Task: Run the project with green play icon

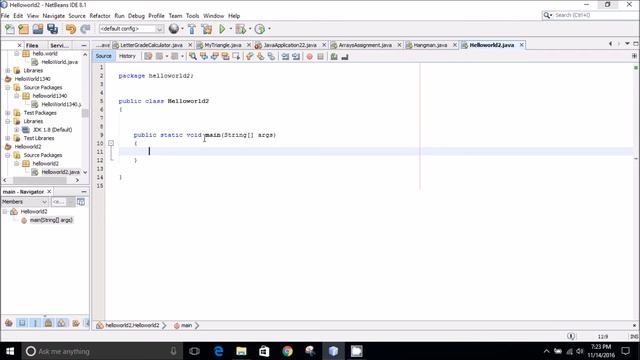Action: click(x=222, y=29)
